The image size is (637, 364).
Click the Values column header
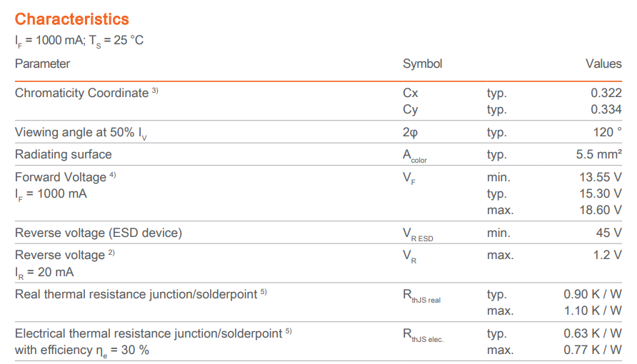pos(603,64)
